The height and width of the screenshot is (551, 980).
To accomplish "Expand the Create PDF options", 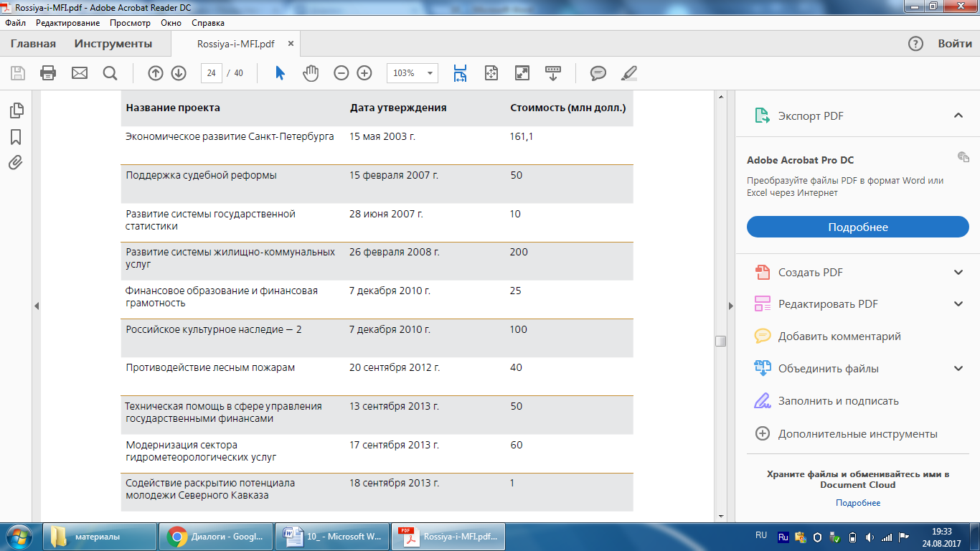I will coord(958,273).
